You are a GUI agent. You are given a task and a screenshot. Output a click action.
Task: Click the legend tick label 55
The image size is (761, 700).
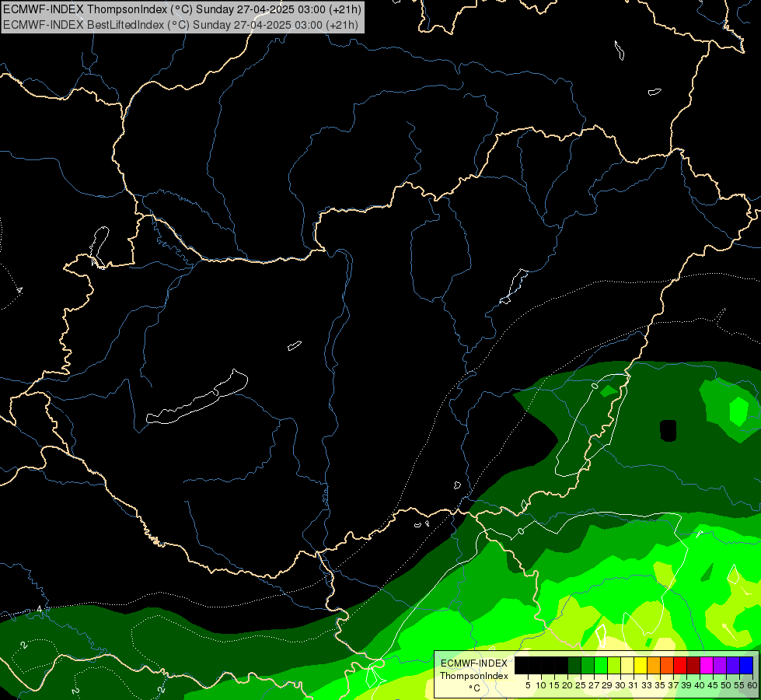(740, 685)
